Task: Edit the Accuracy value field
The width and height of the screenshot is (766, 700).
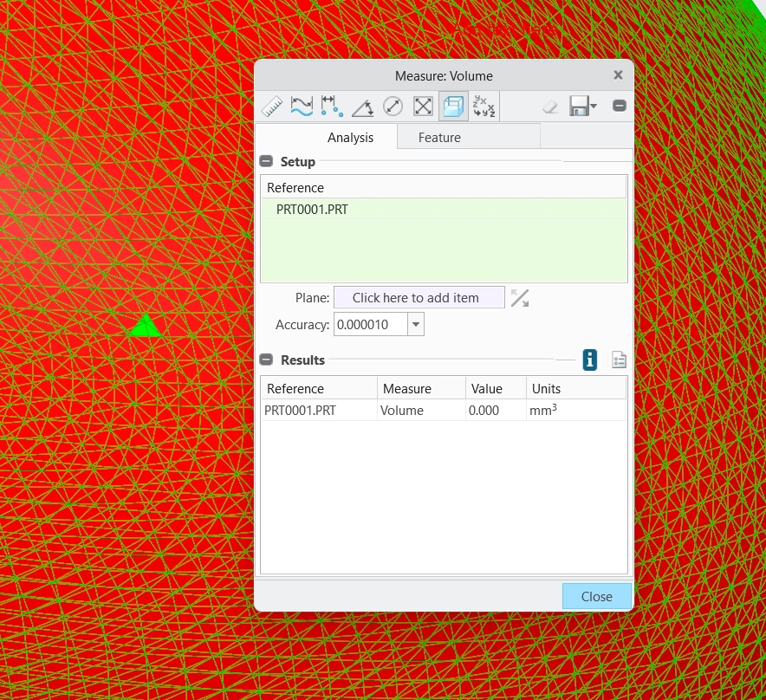Action: point(370,324)
